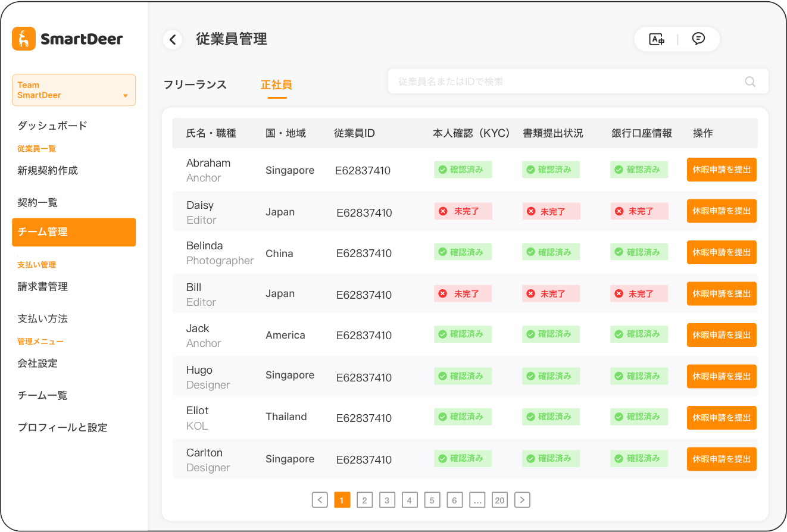Screen dimensions: 787x532
Task: Click the previous page chevron
Action: click(x=320, y=500)
